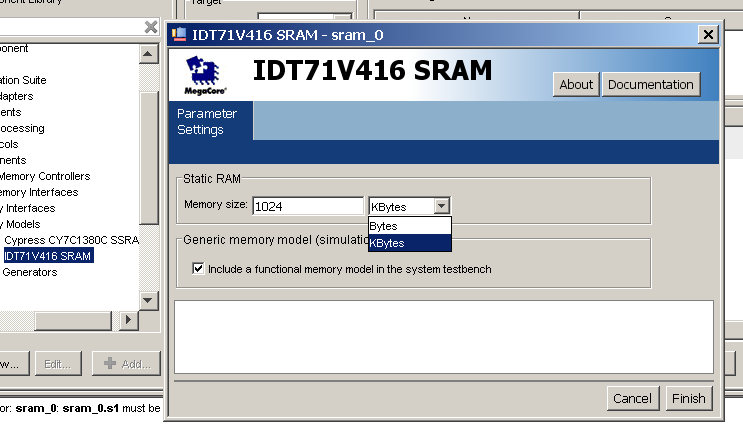Click the messages text area in dialog
The height and width of the screenshot is (426, 743).
pyautogui.click(x=444, y=337)
